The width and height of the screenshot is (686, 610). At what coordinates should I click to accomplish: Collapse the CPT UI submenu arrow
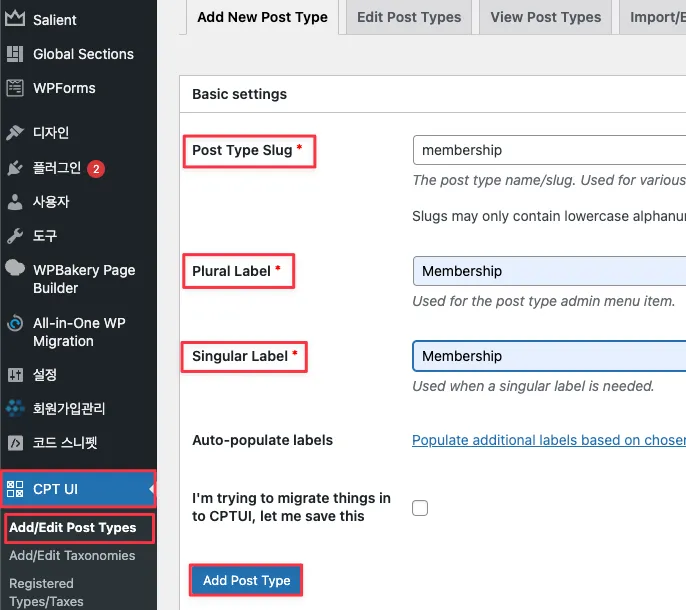[152, 489]
